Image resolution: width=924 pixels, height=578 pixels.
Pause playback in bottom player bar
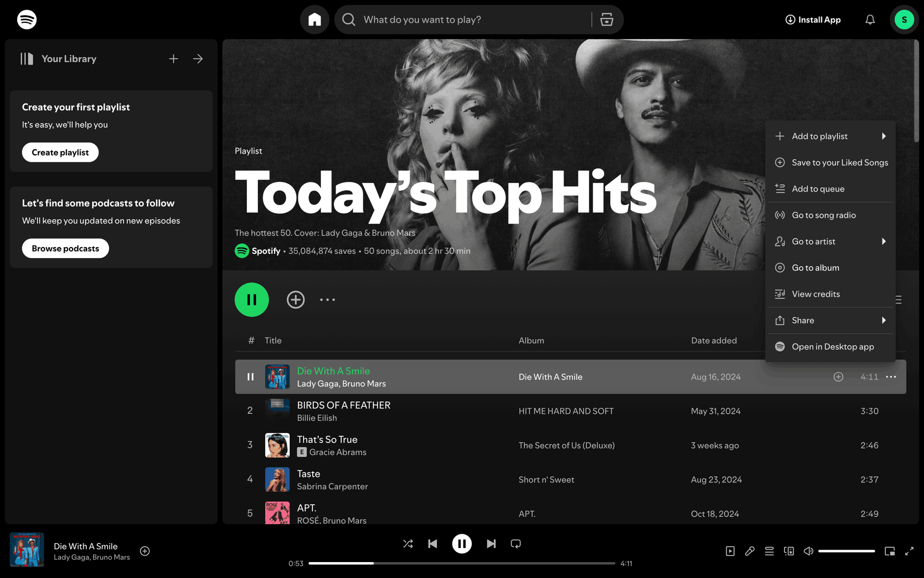(x=462, y=544)
